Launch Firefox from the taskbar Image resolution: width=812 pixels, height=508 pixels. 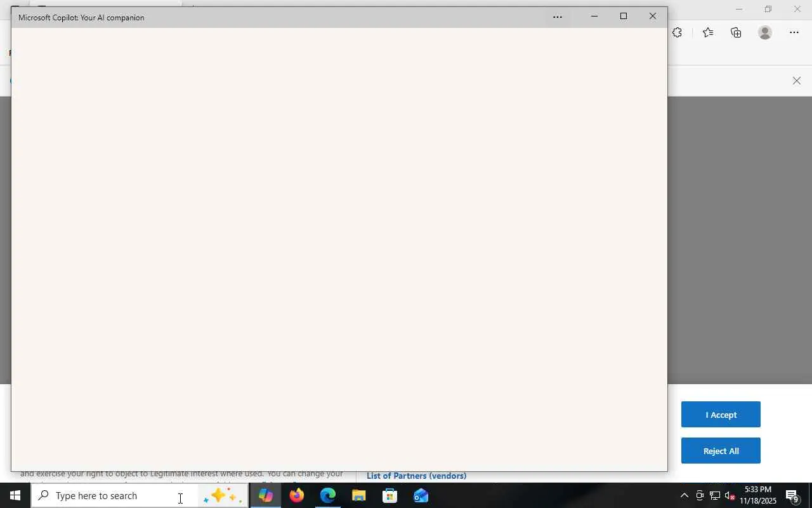pyautogui.click(x=296, y=495)
